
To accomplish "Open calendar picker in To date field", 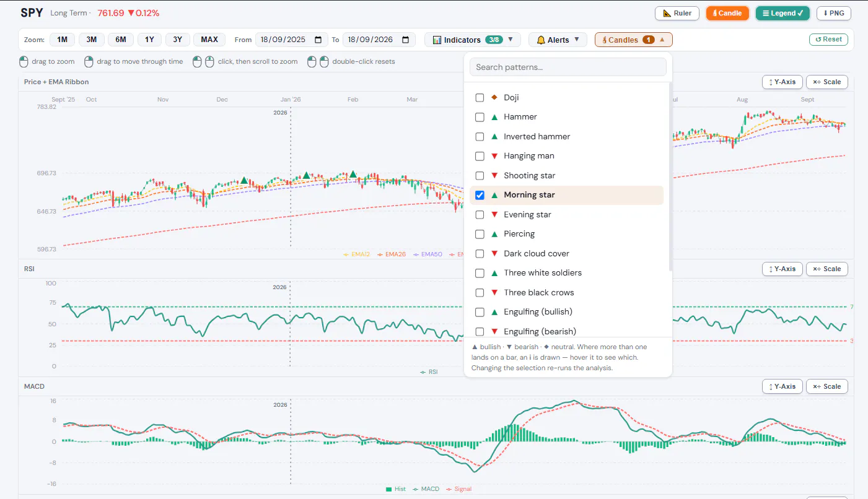I will tap(405, 40).
